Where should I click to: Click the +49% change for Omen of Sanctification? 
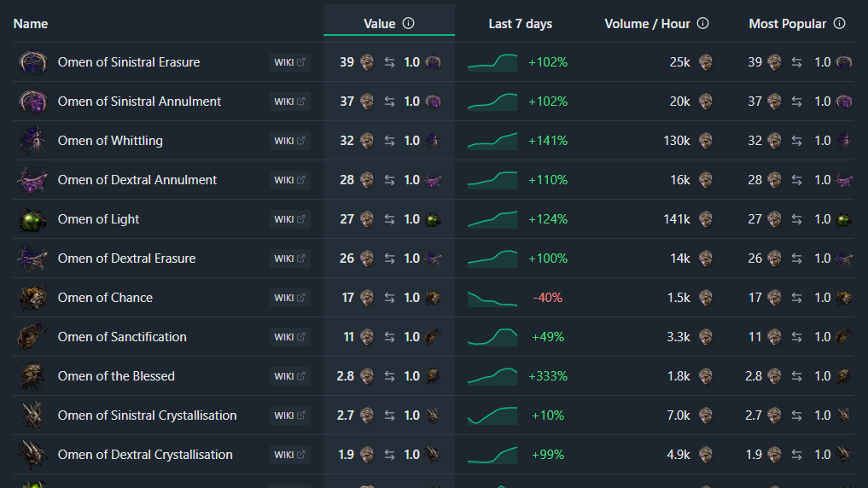[x=547, y=337]
